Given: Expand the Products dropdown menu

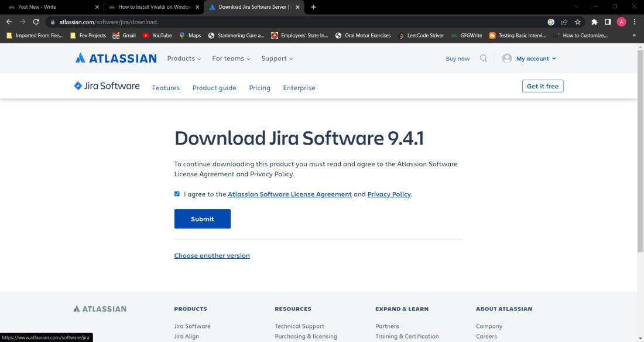Looking at the screenshot, I should (183, 58).
